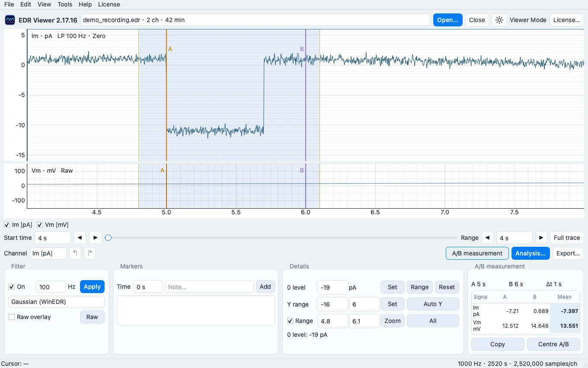Toggle the A/B measurement button

(477, 253)
